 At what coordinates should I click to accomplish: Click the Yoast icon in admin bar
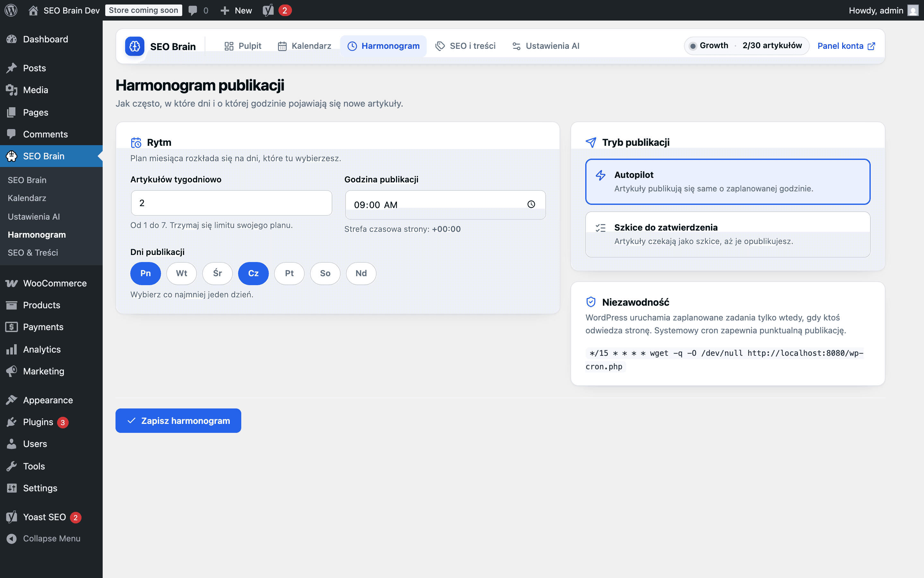click(x=268, y=10)
